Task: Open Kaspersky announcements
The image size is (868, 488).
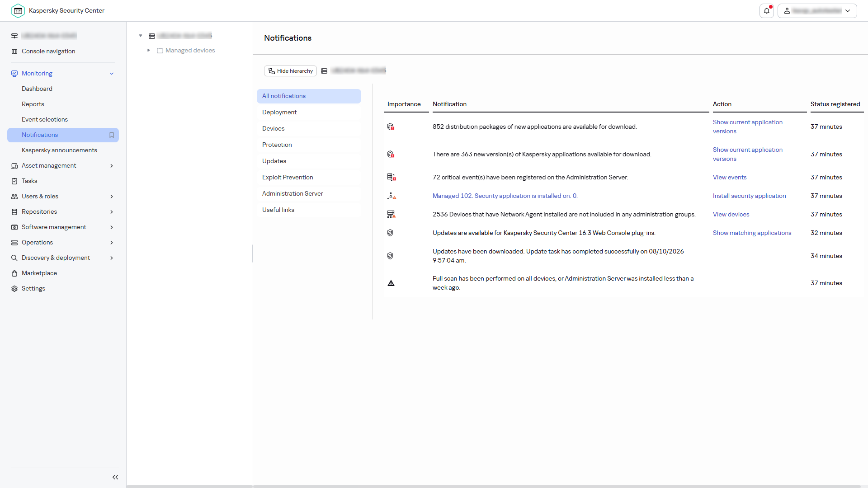Action: pos(59,150)
